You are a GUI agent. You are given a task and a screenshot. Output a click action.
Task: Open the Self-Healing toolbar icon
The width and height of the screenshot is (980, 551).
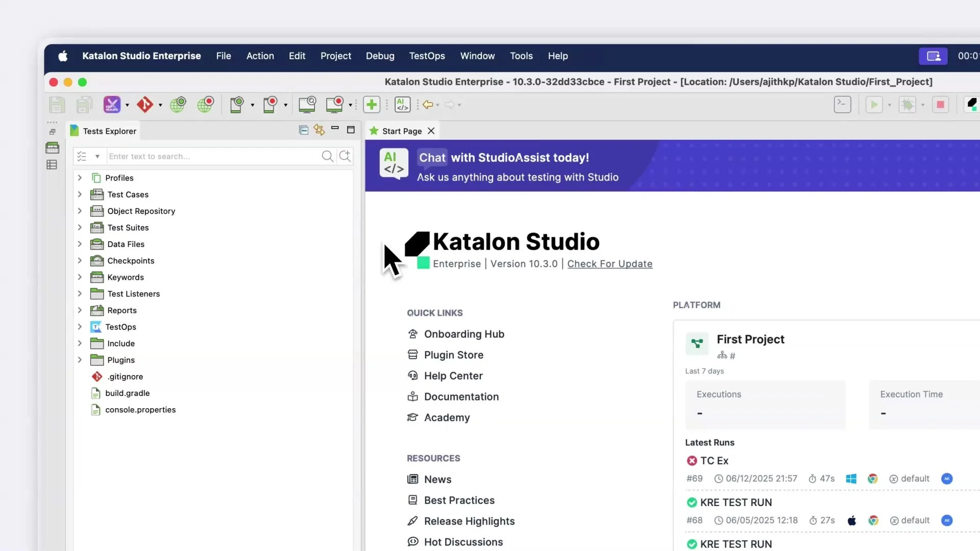pos(112,105)
